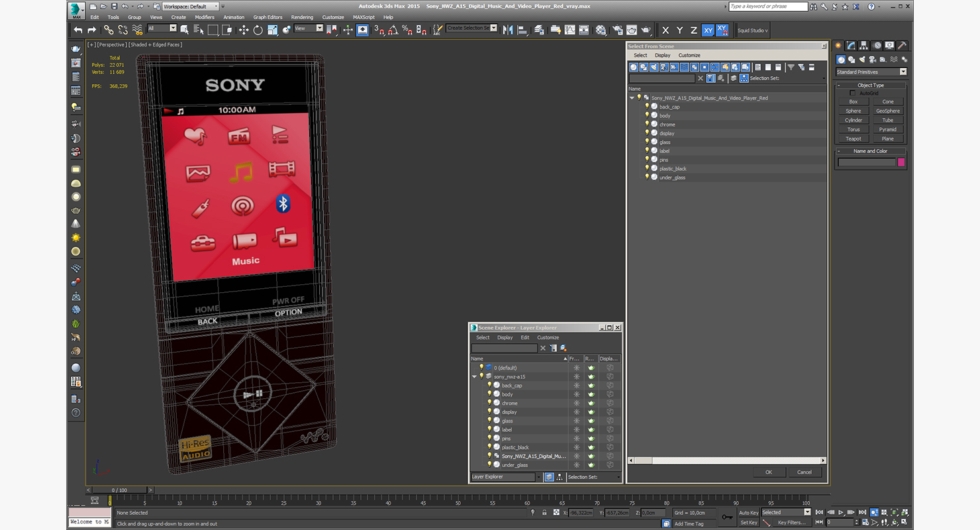Open the Standard Primitives dropdown
The height and width of the screenshot is (530, 980).
(871, 72)
